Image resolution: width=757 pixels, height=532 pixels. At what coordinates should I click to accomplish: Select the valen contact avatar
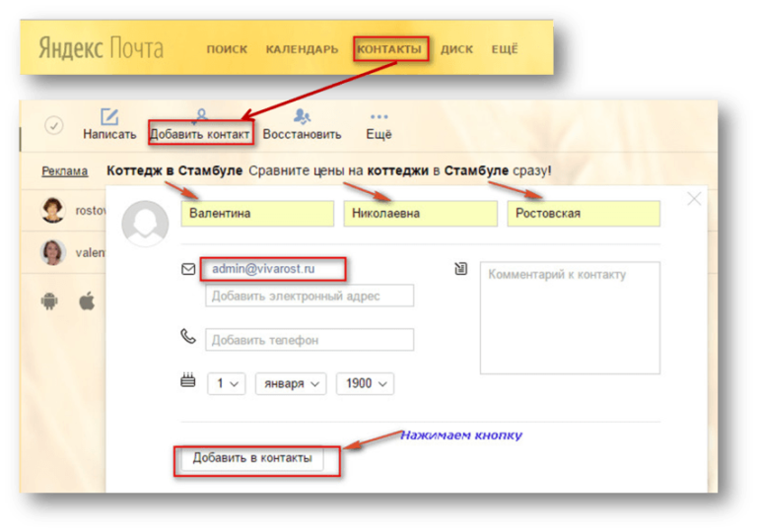point(52,252)
